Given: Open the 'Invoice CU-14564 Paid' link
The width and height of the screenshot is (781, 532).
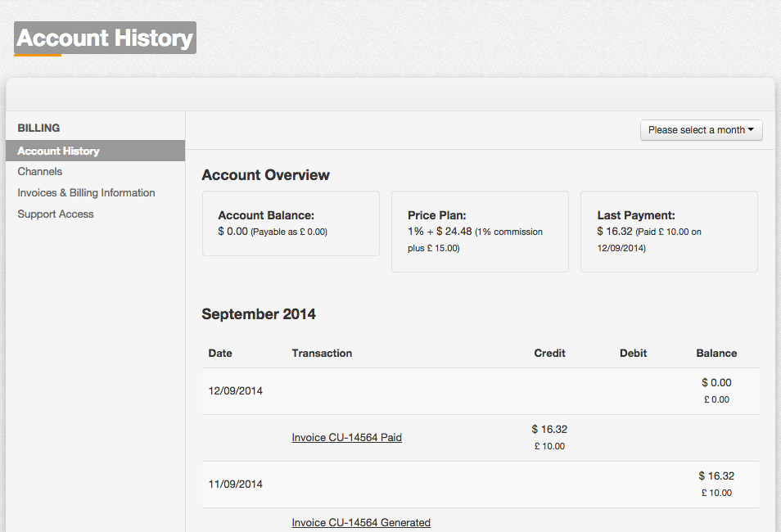Looking at the screenshot, I should click(346, 438).
